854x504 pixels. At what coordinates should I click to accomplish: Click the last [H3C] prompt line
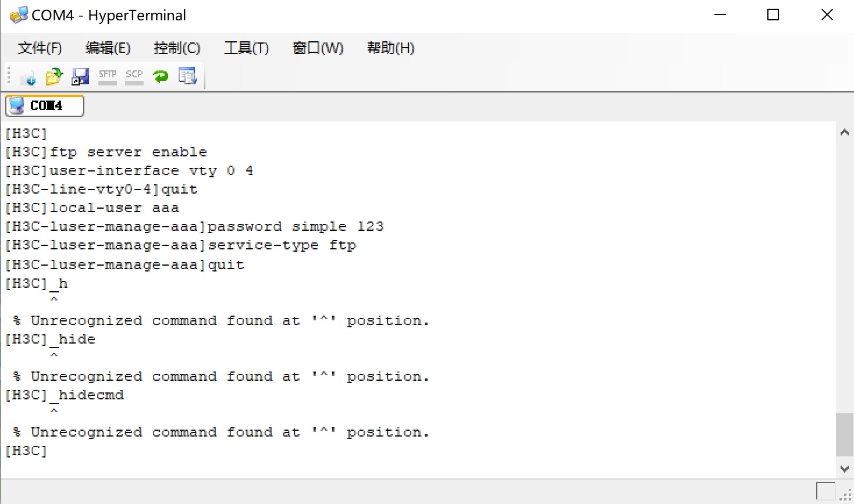pos(26,451)
